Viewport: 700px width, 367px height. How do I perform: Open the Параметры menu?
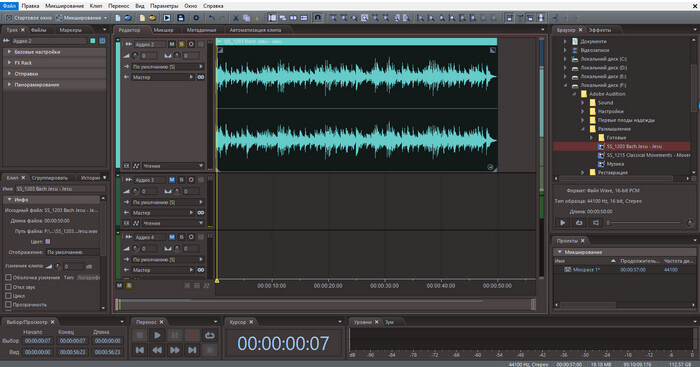164,6
